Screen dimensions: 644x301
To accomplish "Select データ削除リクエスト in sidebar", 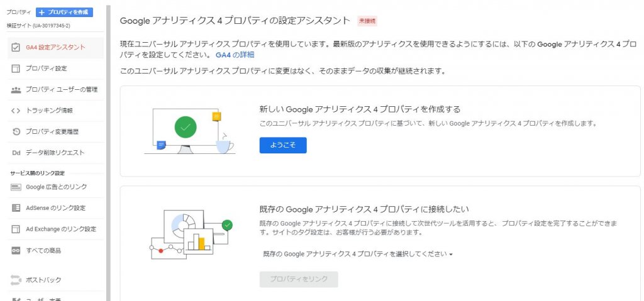I will pyautogui.click(x=55, y=153).
